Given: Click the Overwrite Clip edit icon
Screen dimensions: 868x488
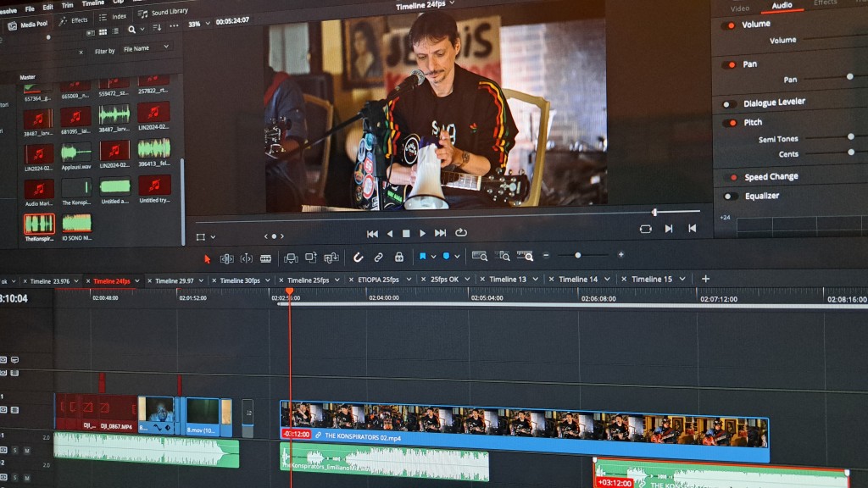Looking at the screenshot, I should [310, 258].
